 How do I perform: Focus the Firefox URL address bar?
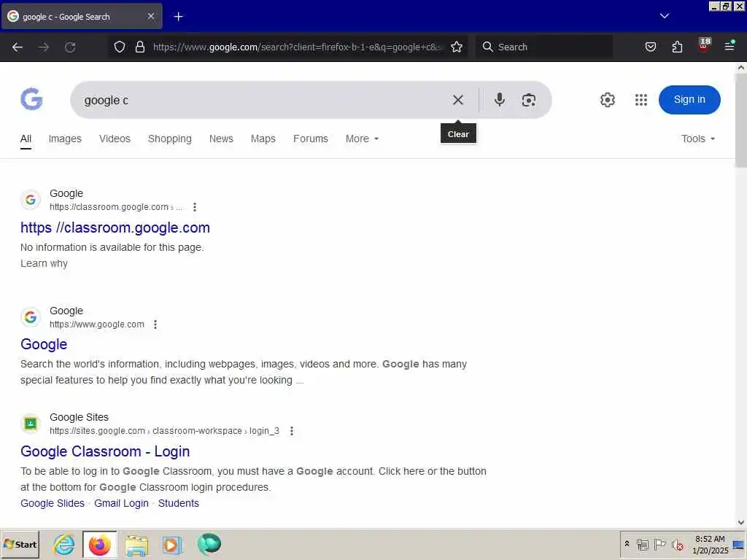coord(298,47)
